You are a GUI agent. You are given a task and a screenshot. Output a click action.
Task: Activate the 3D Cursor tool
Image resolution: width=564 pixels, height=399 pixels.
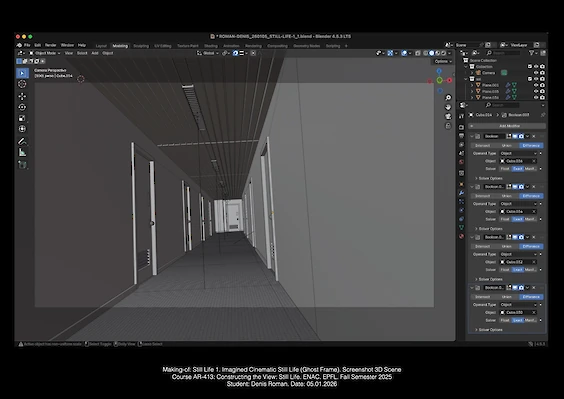coord(22,84)
